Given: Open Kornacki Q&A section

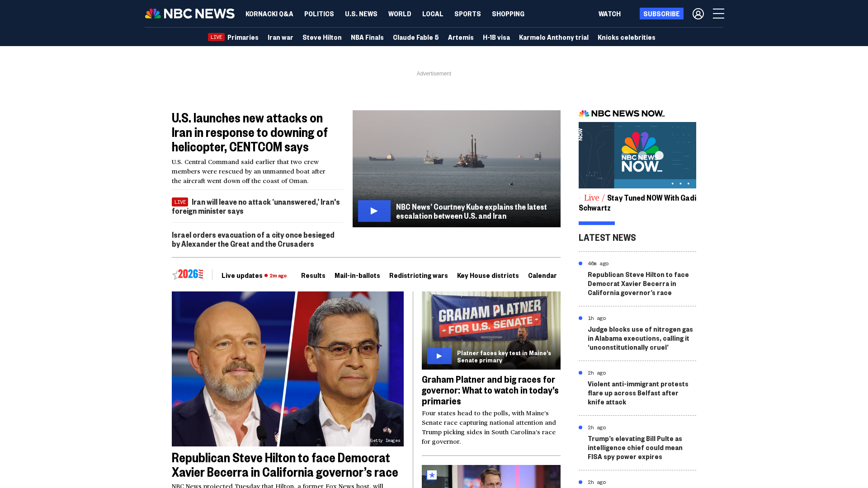Looking at the screenshot, I should click(269, 14).
